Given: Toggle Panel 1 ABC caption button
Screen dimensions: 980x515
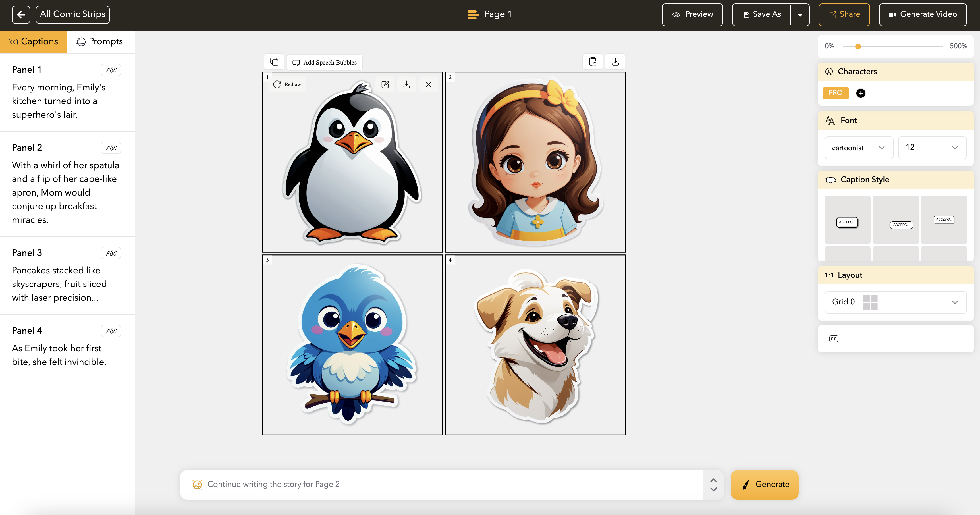Looking at the screenshot, I should (111, 70).
